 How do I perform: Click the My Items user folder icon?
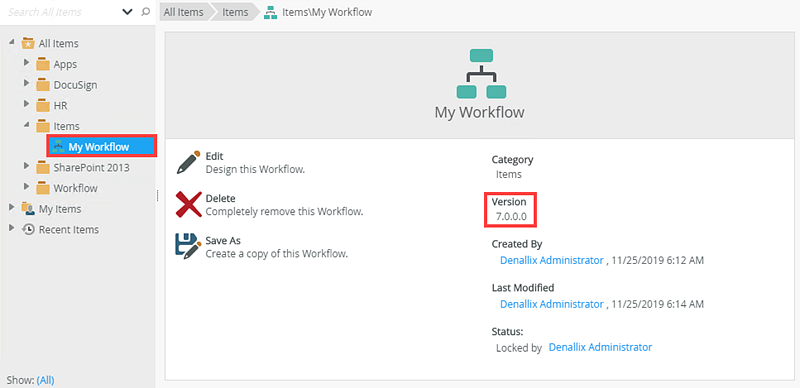28,209
